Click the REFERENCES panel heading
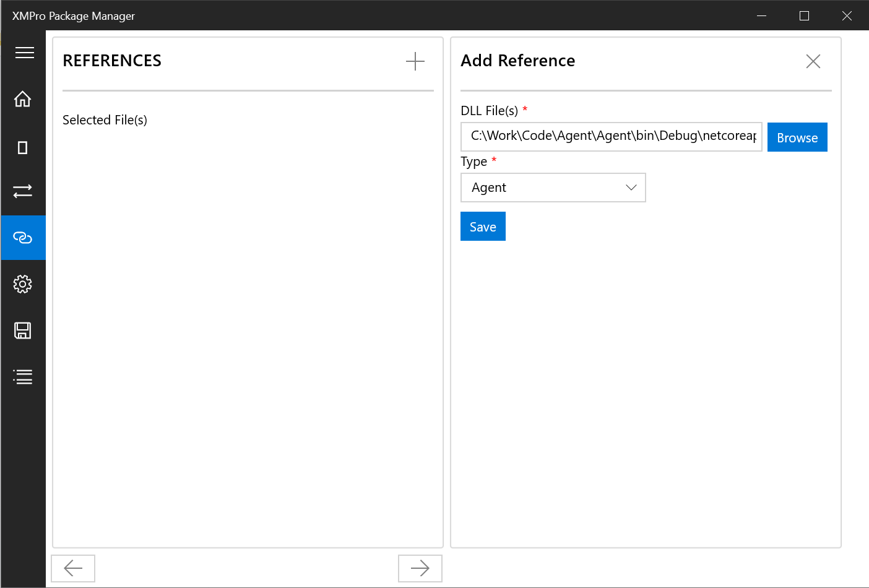This screenshot has width=869, height=588. point(111,60)
